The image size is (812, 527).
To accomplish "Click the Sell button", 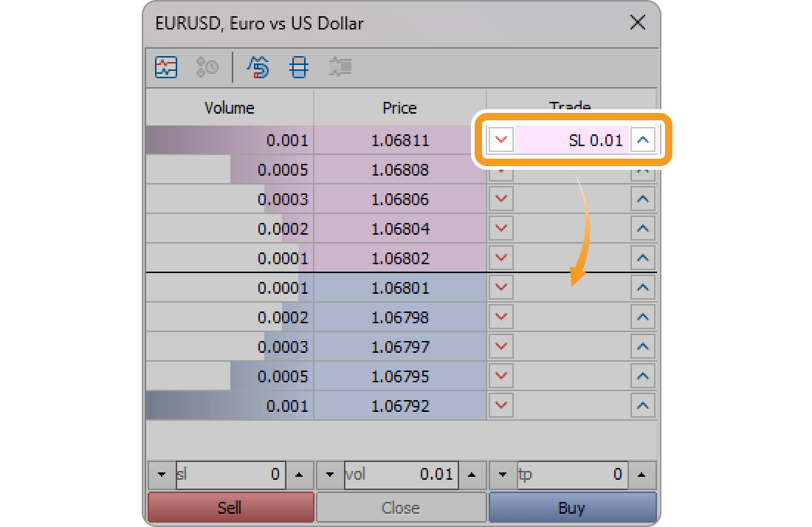I will click(x=230, y=507).
